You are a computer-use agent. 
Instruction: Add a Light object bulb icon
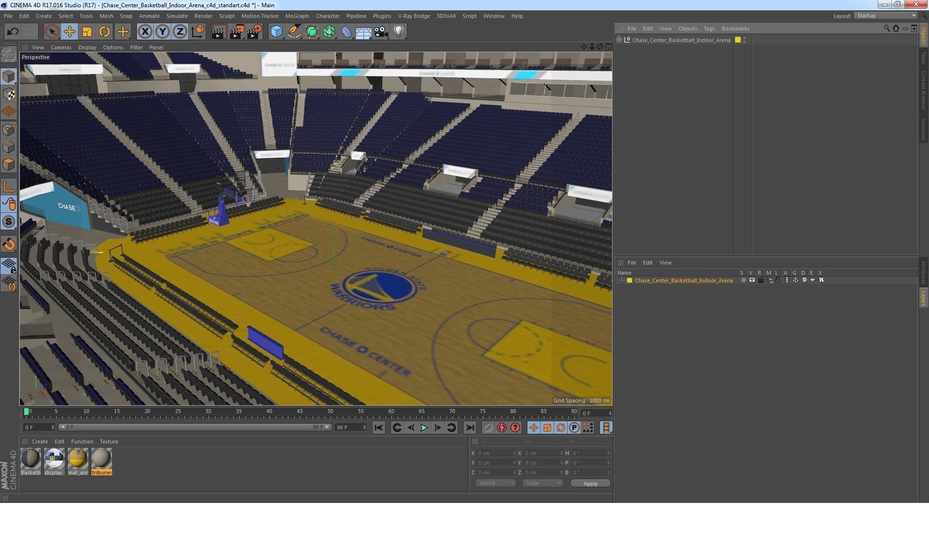pyautogui.click(x=399, y=32)
